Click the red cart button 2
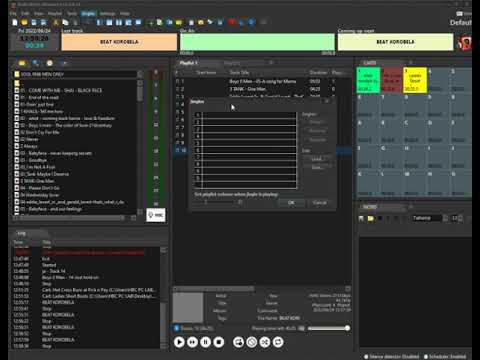 coord(392,80)
